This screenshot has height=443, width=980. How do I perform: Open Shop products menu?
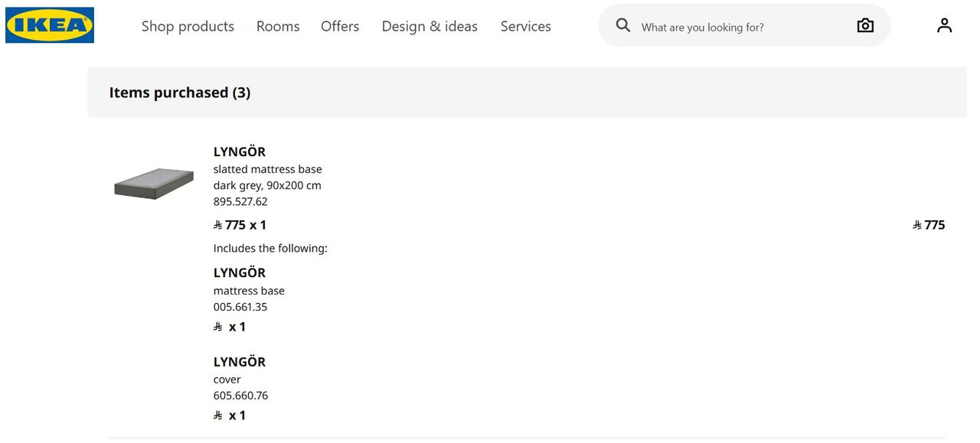(x=188, y=26)
